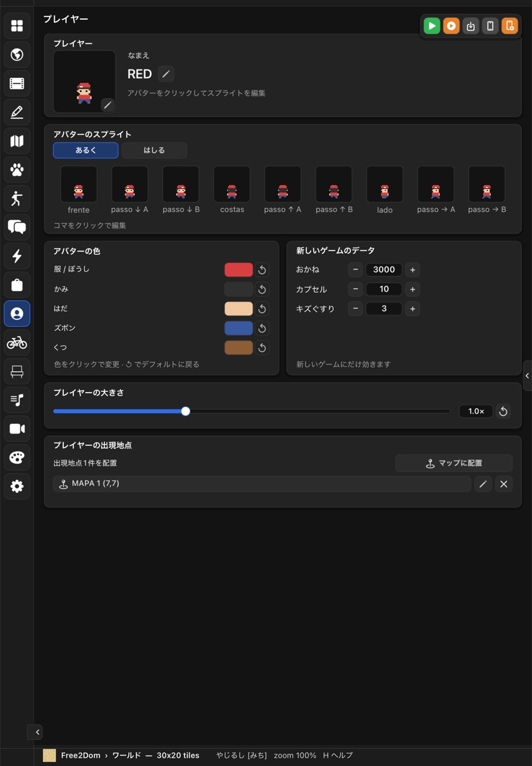Change the brown くつ color swatch
This screenshot has width=532, height=766.
point(239,348)
